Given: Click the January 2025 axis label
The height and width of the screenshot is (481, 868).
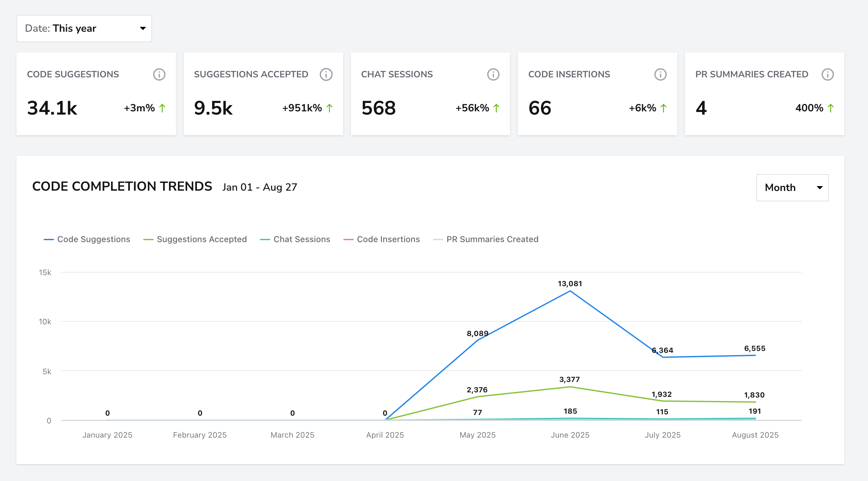Looking at the screenshot, I should (x=107, y=435).
